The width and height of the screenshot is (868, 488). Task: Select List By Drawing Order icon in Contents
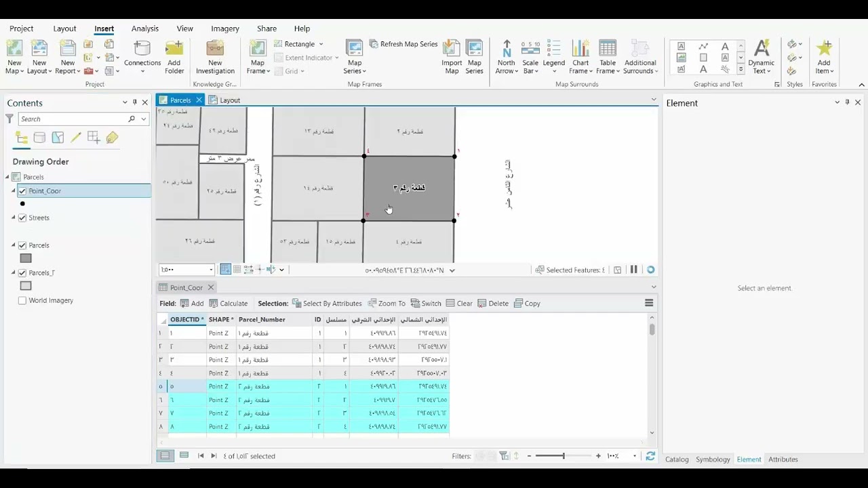pyautogui.click(x=22, y=138)
